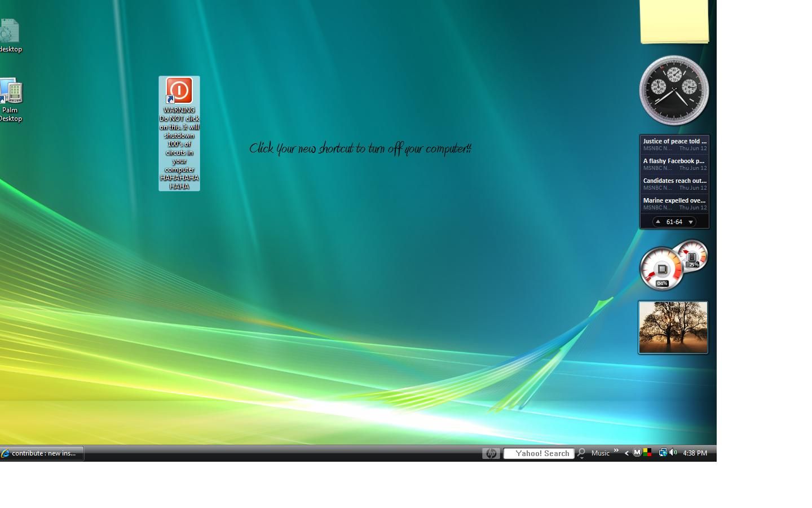The height and width of the screenshot is (508, 812).
Task: Click the up arrow beside 61-64
Action: coord(658,222)
